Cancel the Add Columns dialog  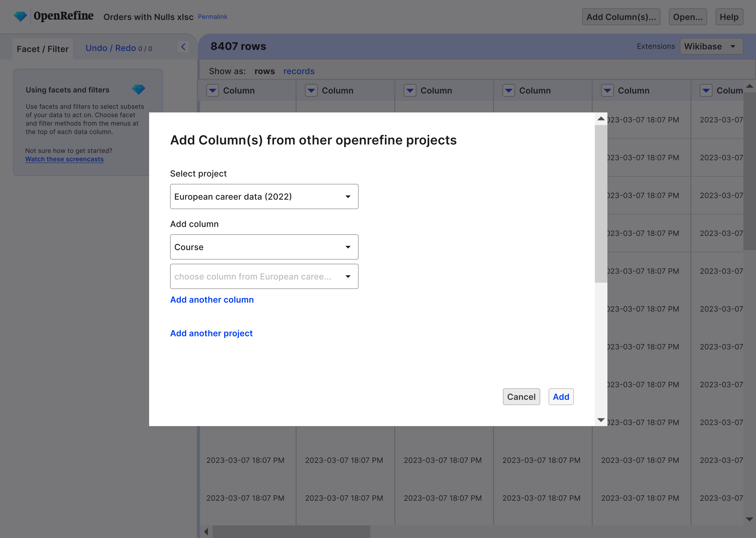click(521, 397)
